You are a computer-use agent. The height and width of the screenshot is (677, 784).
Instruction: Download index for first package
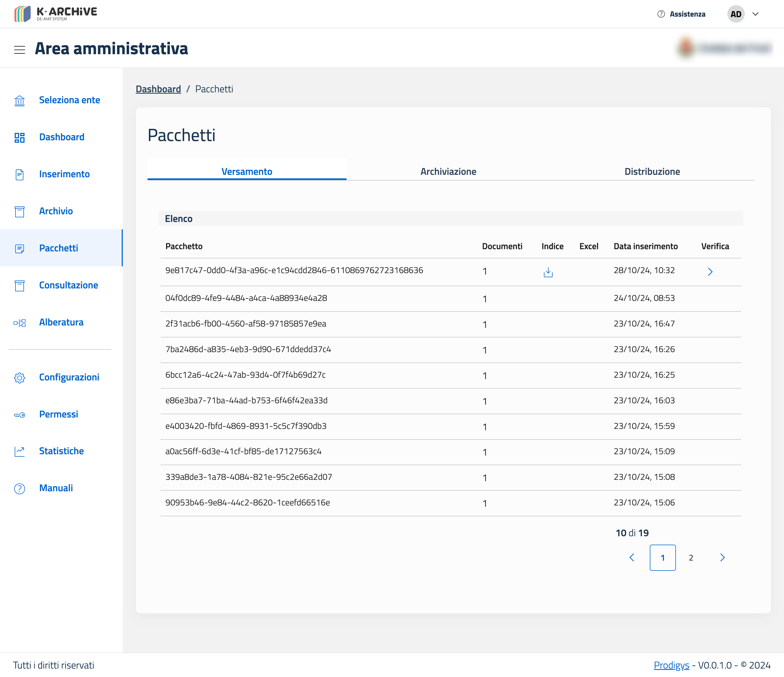tap(548, 272)
